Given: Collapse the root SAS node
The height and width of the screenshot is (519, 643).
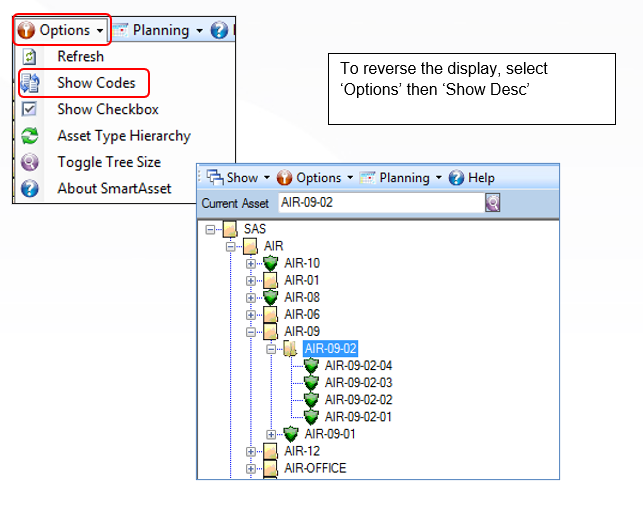Looking at the screenshot, I should pos(210,230).
